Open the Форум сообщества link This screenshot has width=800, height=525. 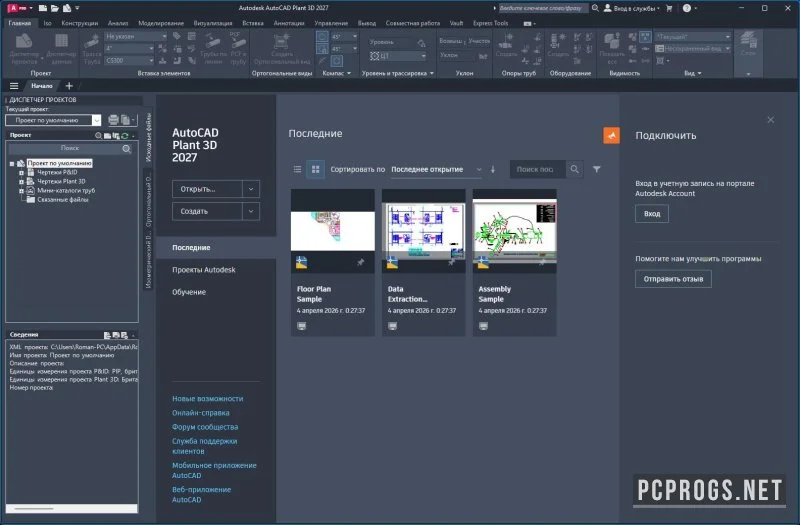(x=205, y=427)
